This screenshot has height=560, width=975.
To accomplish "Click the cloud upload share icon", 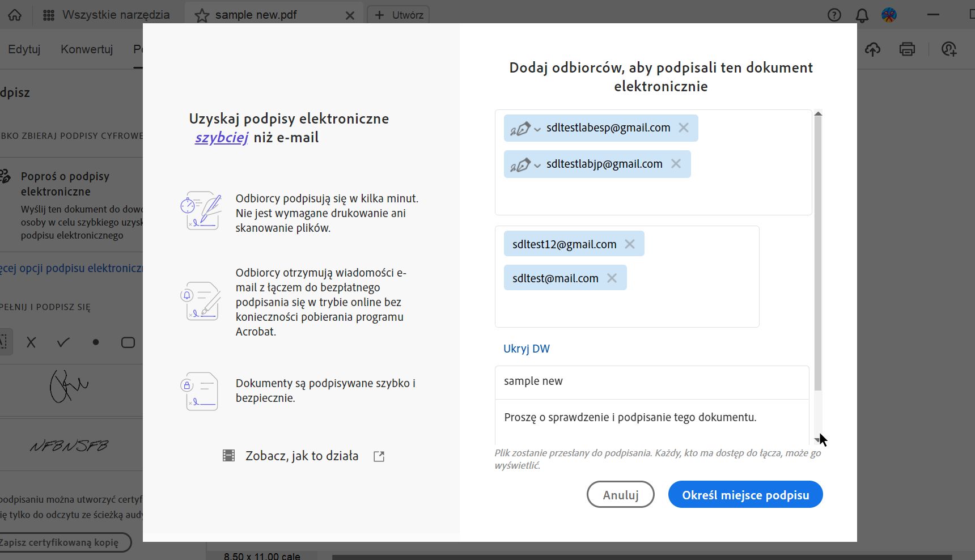I will click(x=873, y=49).
